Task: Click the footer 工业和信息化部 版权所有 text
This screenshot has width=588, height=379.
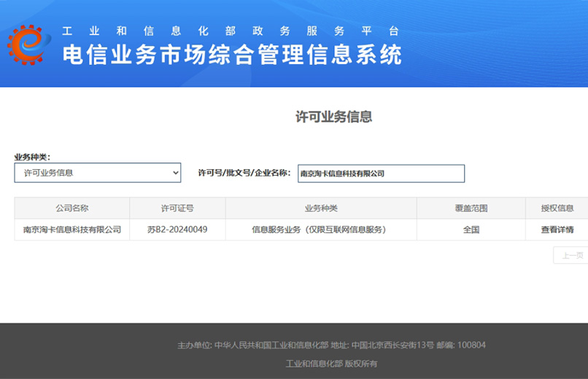Action: coord(331,364)
